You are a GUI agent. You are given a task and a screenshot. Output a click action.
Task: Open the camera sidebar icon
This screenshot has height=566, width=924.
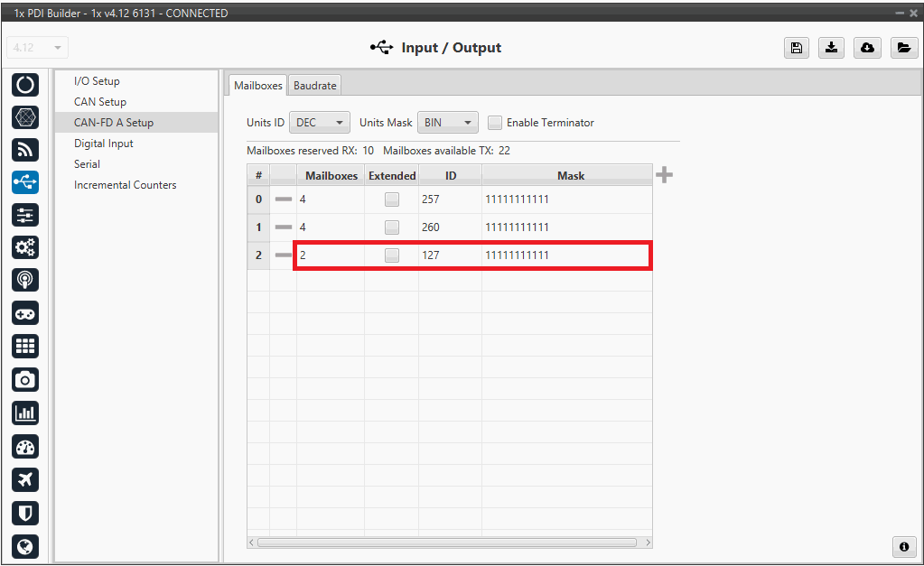coord(25,379)
